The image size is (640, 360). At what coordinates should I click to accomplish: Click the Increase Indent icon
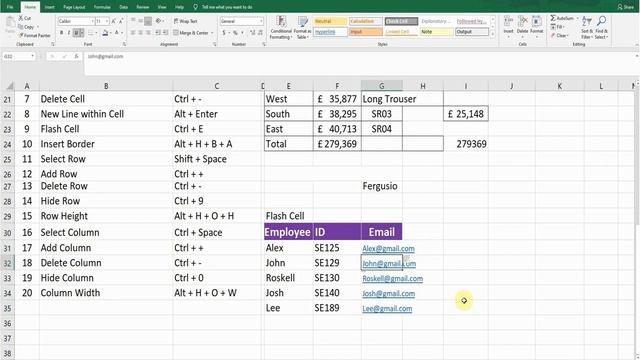point(165,33)
